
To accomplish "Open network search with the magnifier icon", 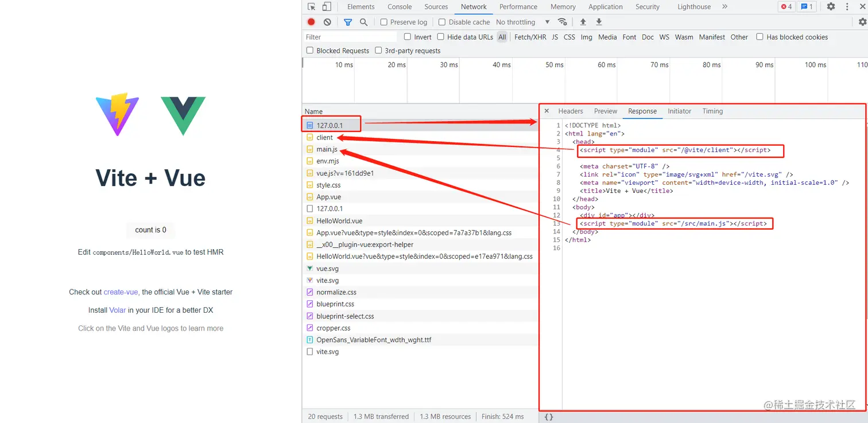I will click(x=363, y=22).
